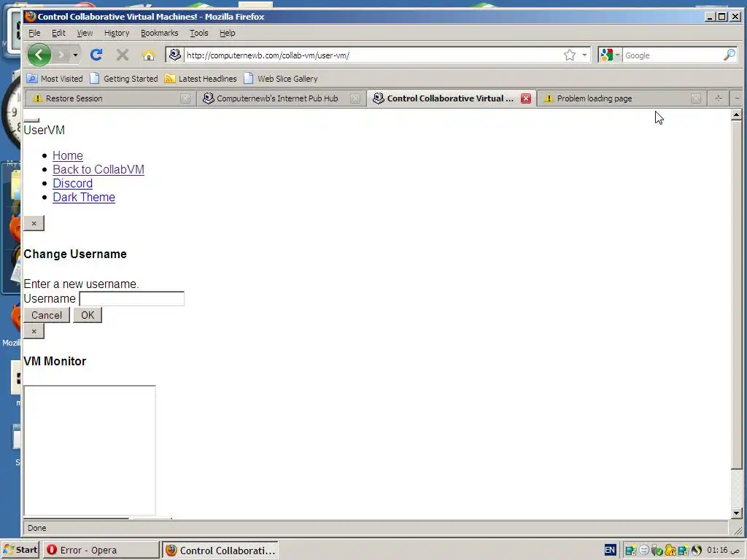Open the View menu

[85, 33]
